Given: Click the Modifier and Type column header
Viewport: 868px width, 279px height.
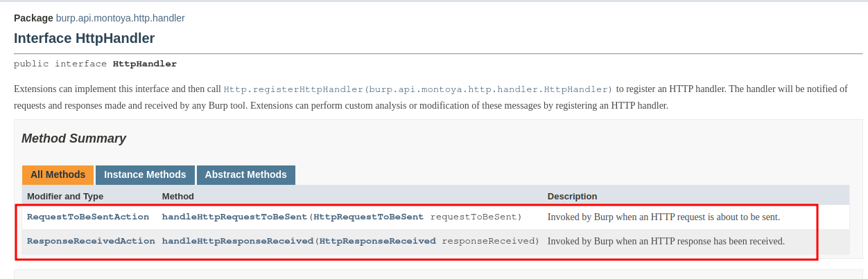Looking at the screenshot, I should (65, 196).
